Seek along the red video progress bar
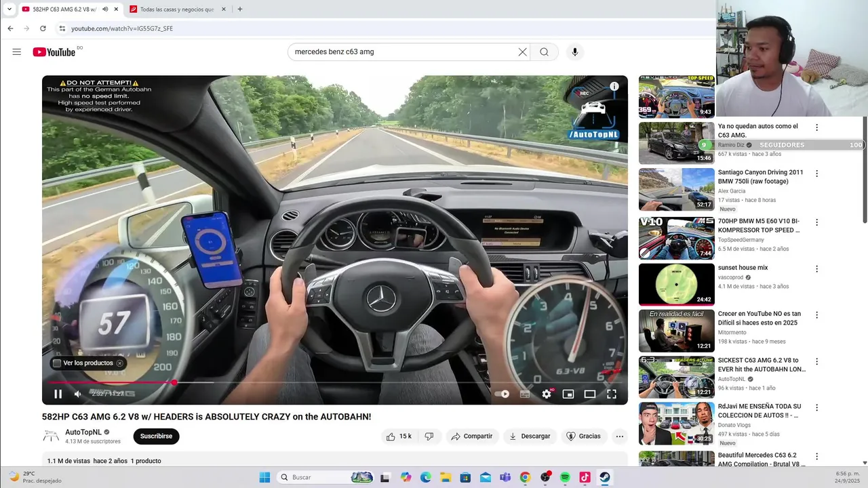The image size is (868, 488). [335, 383]
